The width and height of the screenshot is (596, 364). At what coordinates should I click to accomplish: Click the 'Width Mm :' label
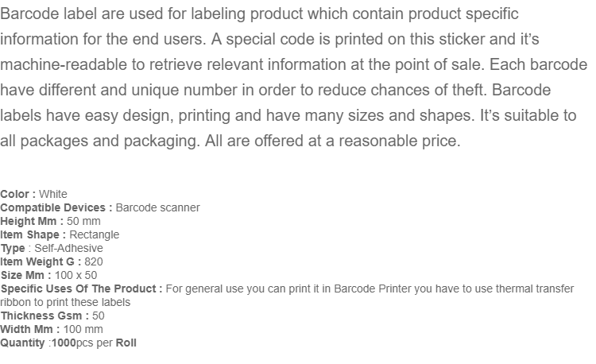30,329
